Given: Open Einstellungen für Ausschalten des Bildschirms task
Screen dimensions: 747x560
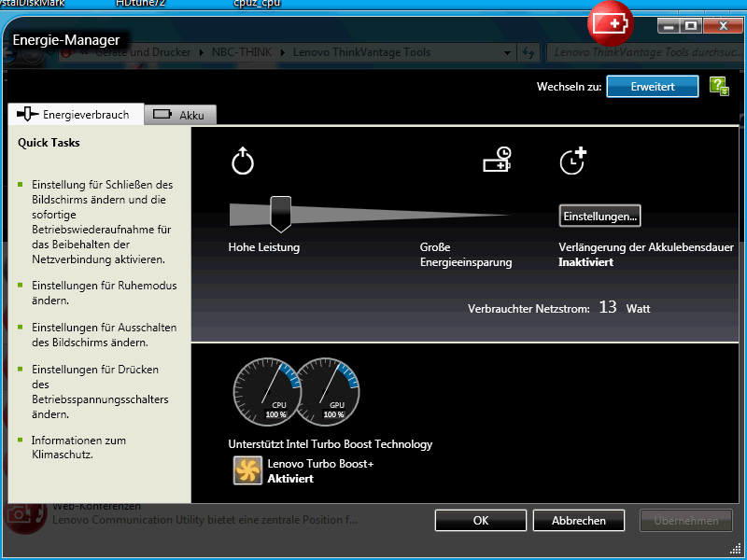Looking at the screenshot, I should pos(104,335).
